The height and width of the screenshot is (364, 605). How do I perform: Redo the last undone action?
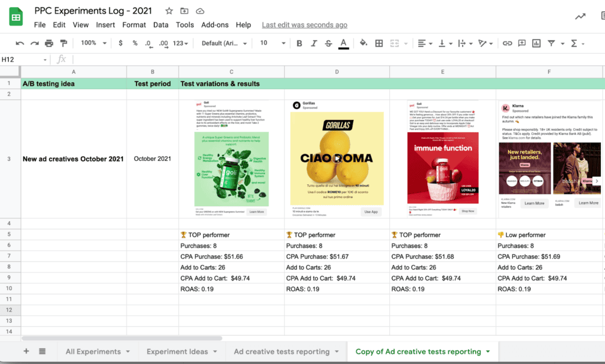point(34,43)
